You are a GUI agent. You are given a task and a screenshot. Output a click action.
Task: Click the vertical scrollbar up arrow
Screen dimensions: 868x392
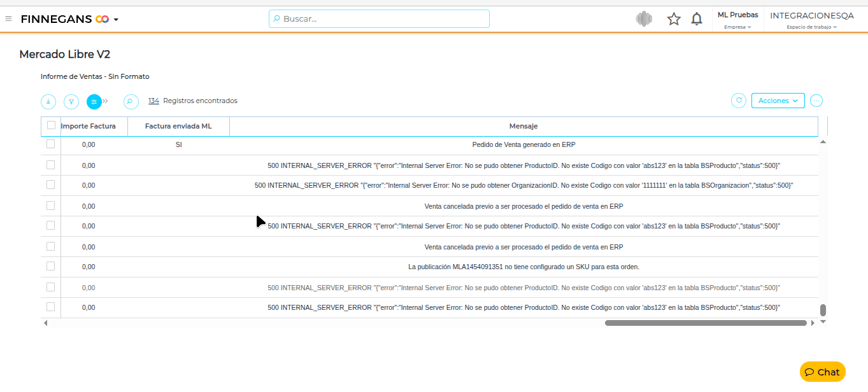pos(823,142)
